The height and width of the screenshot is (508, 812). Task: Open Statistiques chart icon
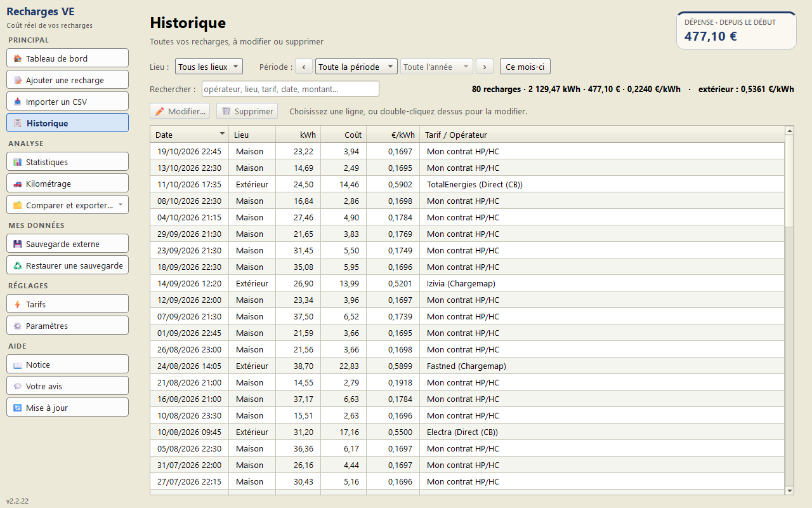(x=18, y=162)
